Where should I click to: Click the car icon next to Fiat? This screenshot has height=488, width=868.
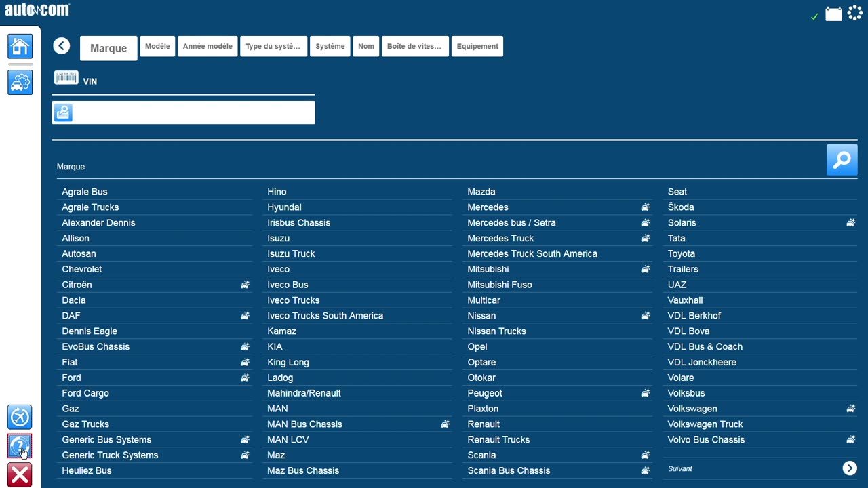[x=245, y=362]
